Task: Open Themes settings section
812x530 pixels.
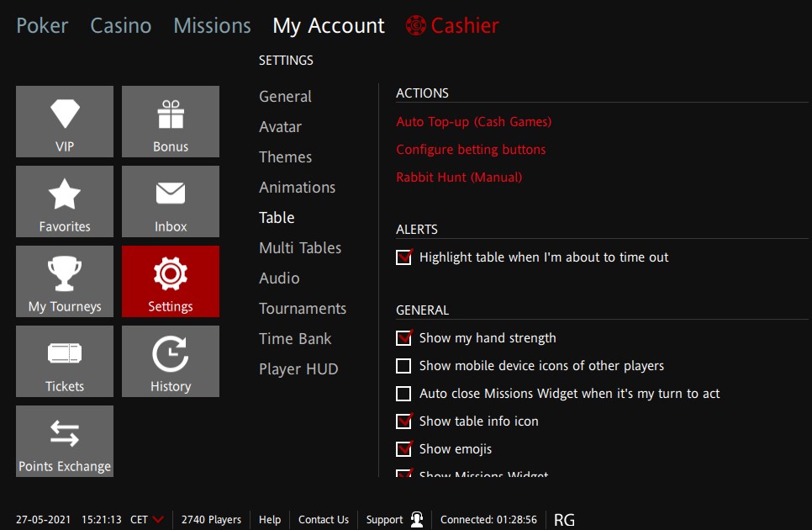Action: click(x=285, y=157)
